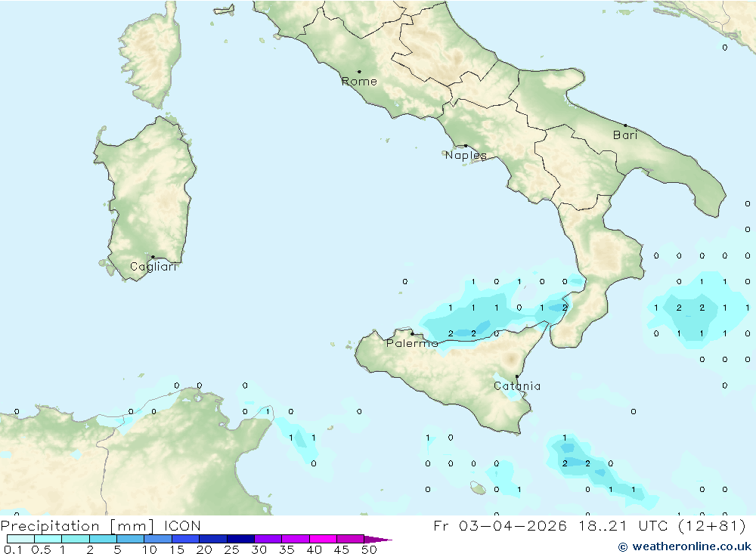Viewport: 756px width, 554px height.
Task: Click the purple arrow at the legend end
Action: [378, 540]
